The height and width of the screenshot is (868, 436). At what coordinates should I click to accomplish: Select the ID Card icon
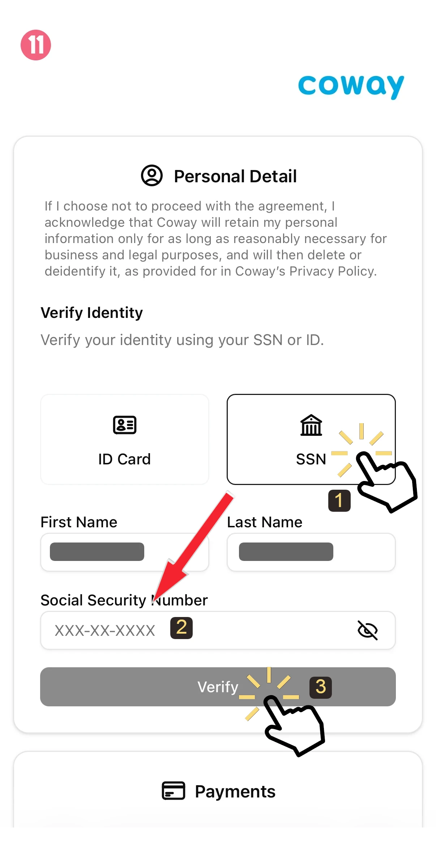pos(124,425)
